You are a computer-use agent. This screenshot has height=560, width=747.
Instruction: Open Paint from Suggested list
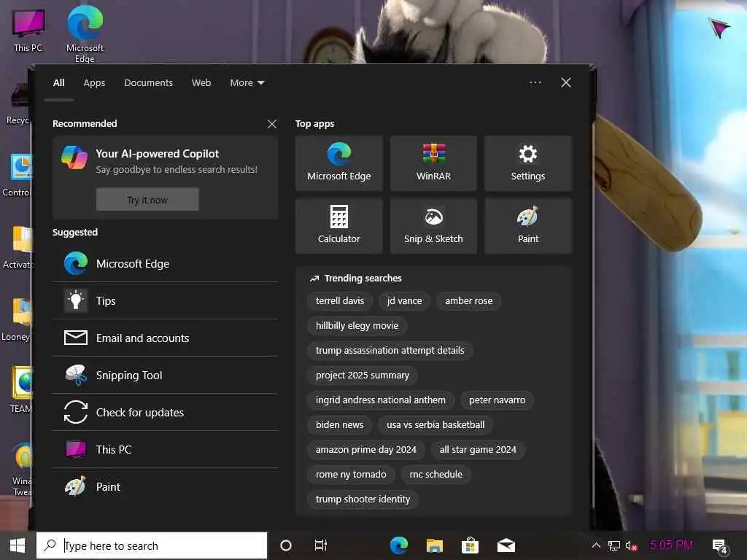[x=166, y=486]
